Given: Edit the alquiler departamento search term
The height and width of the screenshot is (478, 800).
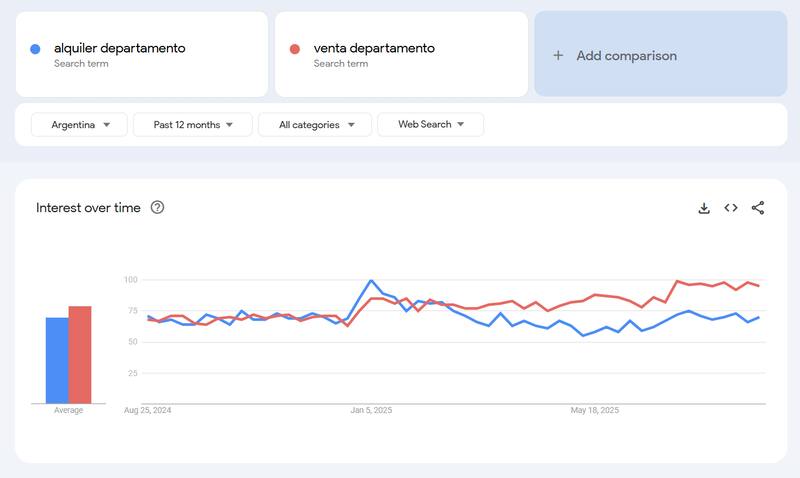Looking at the screenshot, I should click(x=119, y=48).
